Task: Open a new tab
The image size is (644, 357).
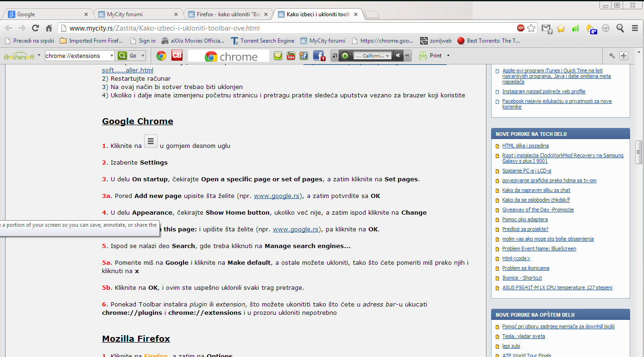Action: 372,14
